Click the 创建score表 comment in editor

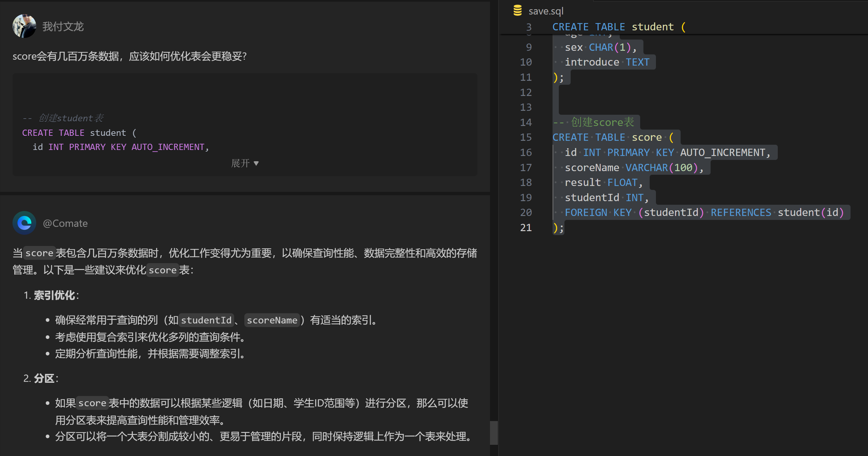(x=602, y=122)
